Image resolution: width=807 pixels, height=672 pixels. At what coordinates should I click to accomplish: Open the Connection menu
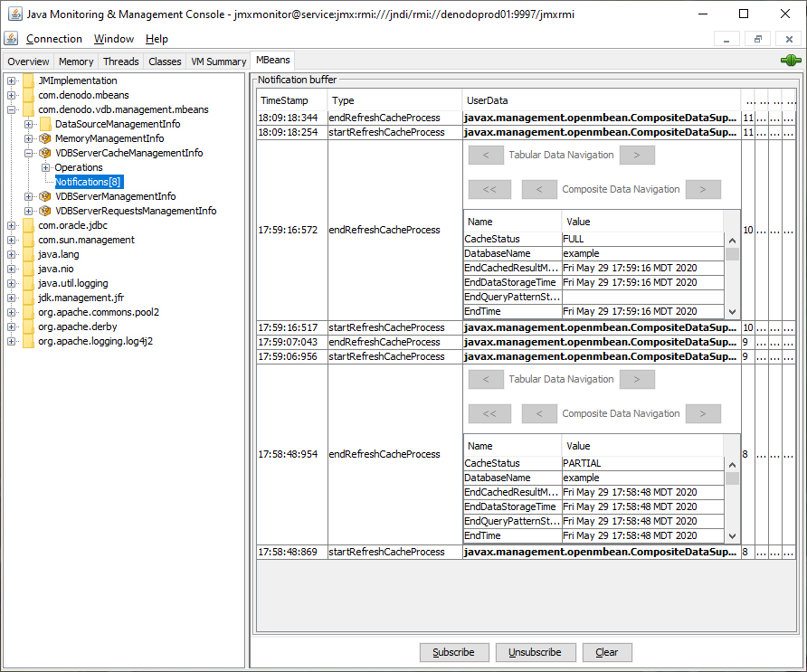click(x=54, y=39)
